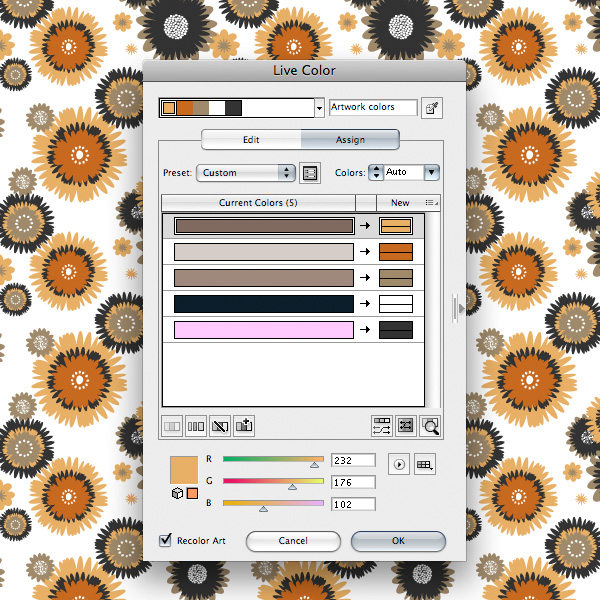The image size is (600, 600).
Task: Toggle the arrow for the tan third row
Action: tap(365, 277)
